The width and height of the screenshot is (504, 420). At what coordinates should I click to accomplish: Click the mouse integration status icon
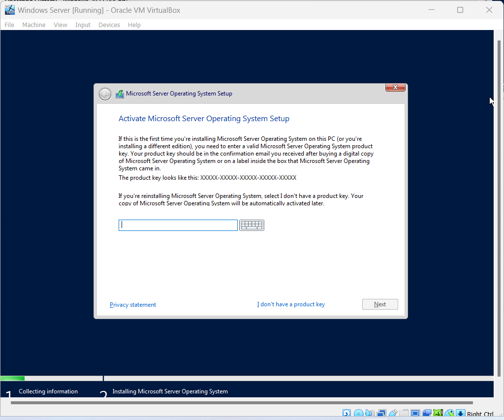[449, 413]
